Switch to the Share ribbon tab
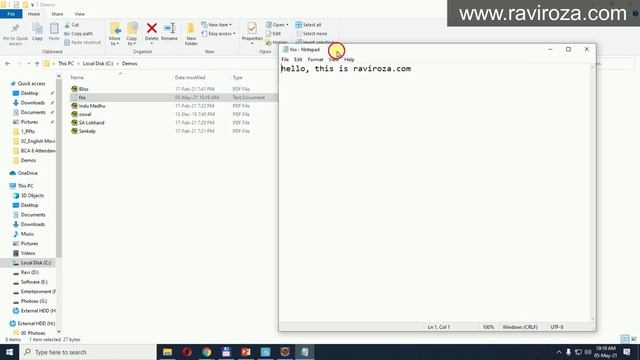Image resolution: width=640 pixels, height=360 pixels. click(57, 14)
